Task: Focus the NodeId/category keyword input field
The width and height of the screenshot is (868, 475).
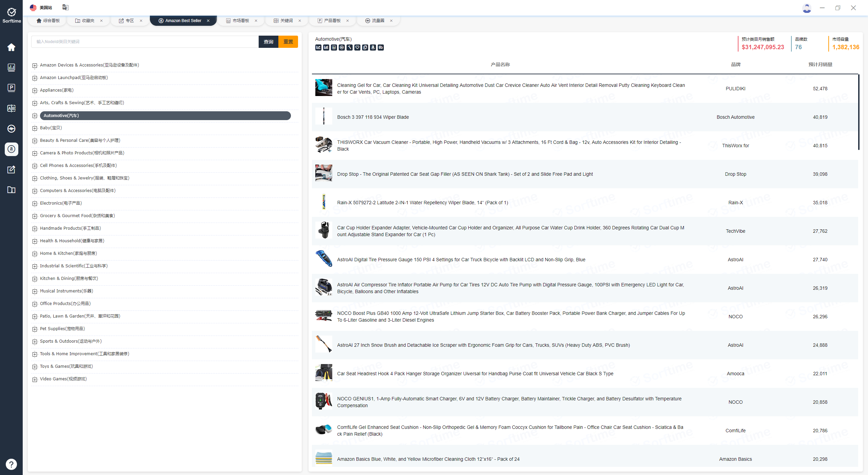Action: (x=145, y=42)
